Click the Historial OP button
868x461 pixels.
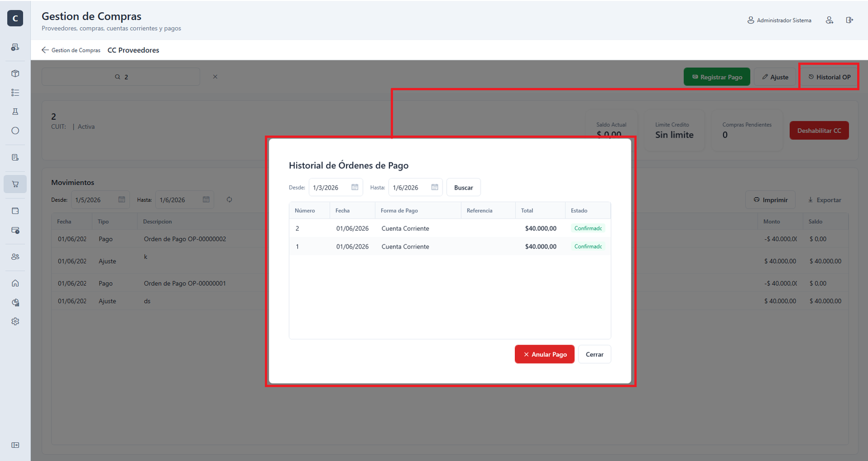tap(829, 77)
